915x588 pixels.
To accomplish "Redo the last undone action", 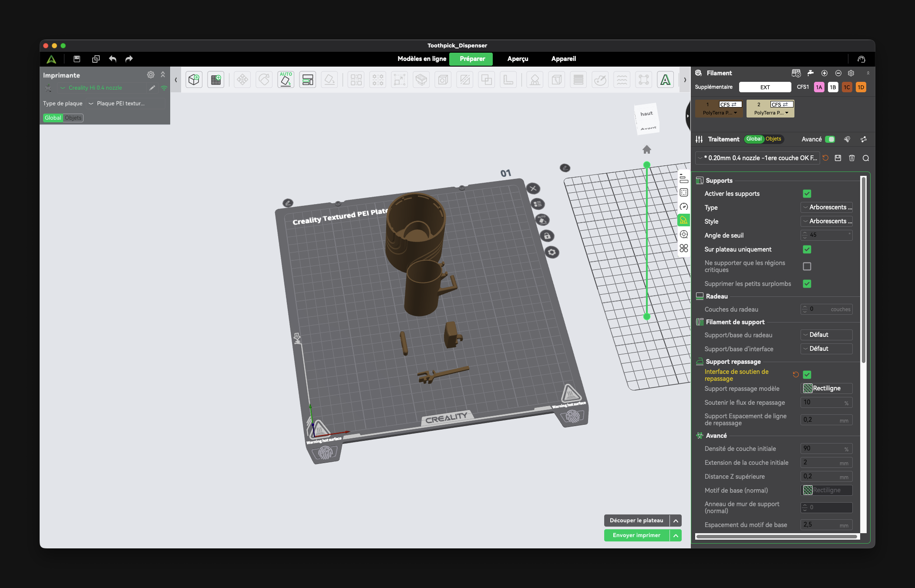I will click(129, 59).
